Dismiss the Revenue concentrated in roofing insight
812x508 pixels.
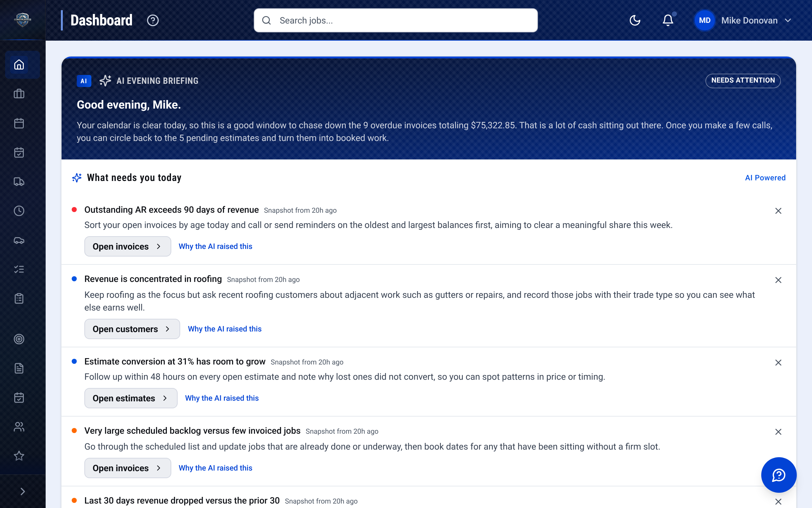tap(778, 280)
